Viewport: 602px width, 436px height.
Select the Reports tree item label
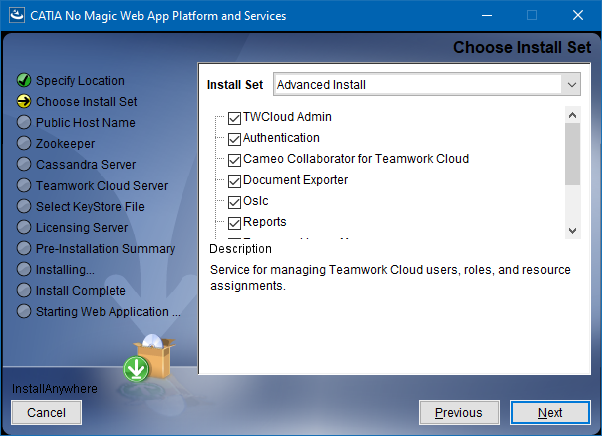(264, 222)
